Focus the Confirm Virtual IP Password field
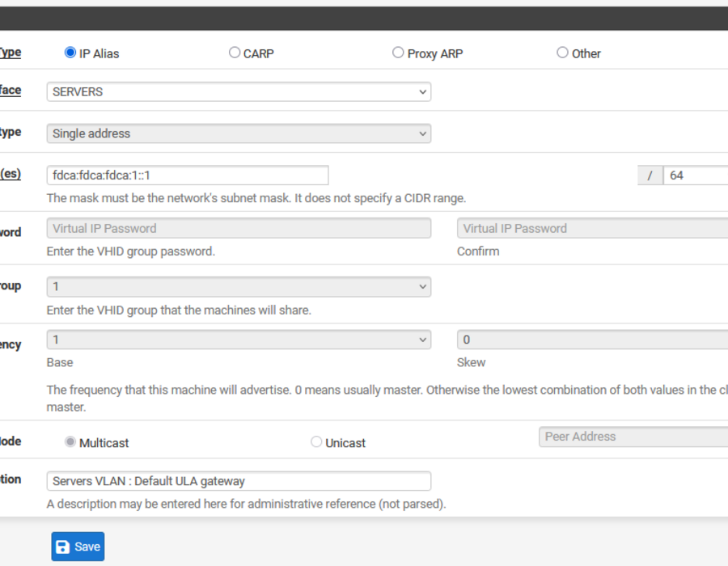The width and height of the screenshot is (728, 566). 592,228
